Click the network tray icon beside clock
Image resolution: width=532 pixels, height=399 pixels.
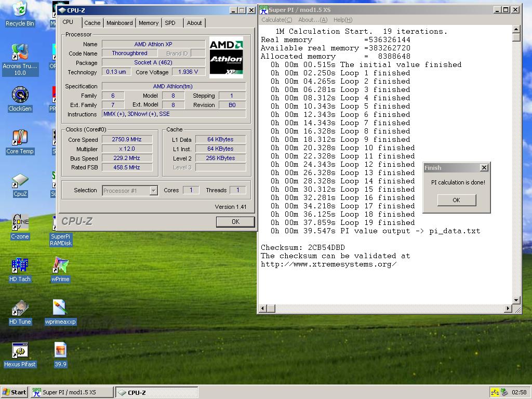point(504,392)
